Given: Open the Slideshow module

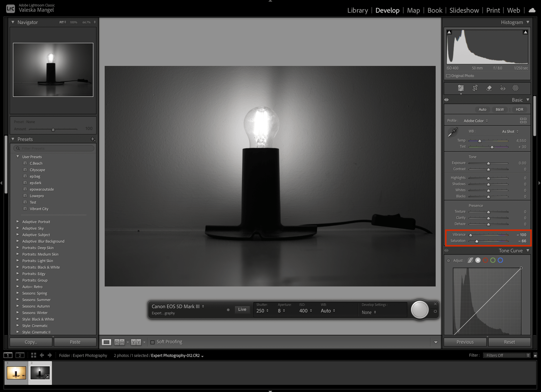Looking at the screenshot, I should coord(464,10).
